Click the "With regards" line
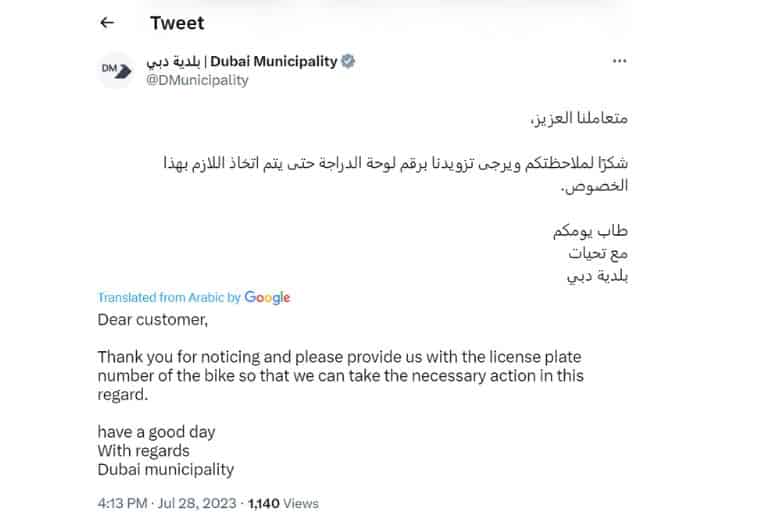The width and height of the screenshot is (770, 515). (x=143, y=450)
